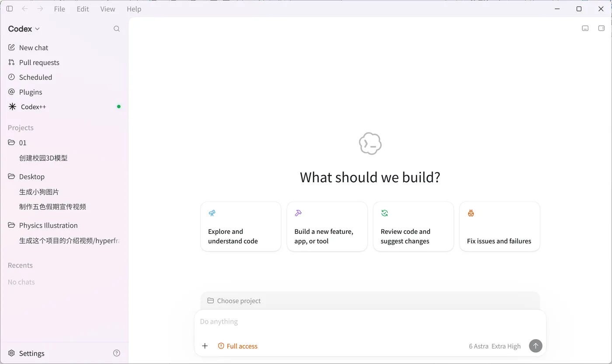Choose Build a new feature, app, or tool
This screenshot has width=612, height=364.
point(327,226)
